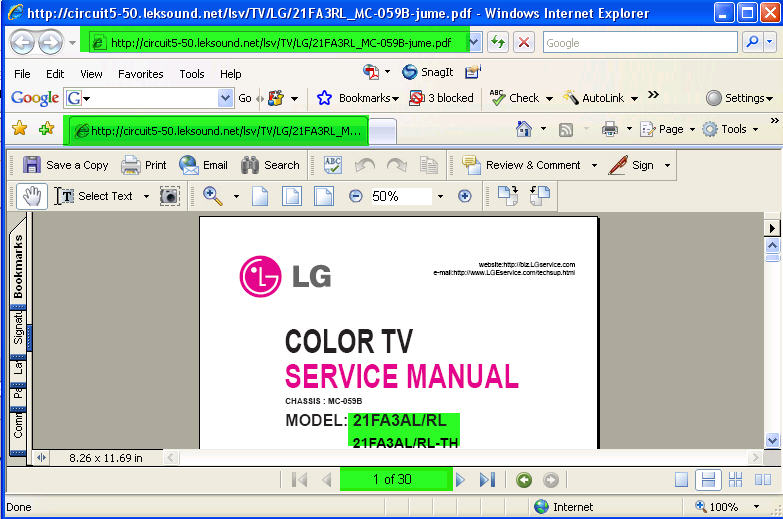
Task: Click the RSS feeds icon
Action: click(x=566, y=130)
